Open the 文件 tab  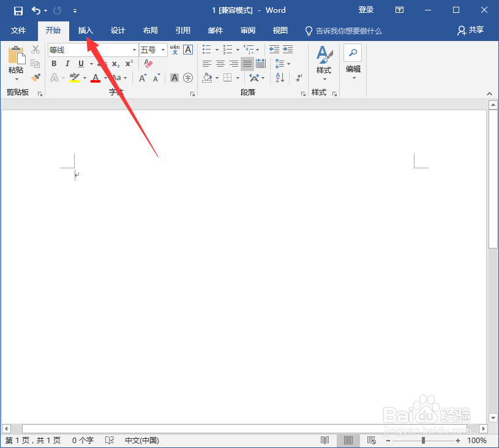click(x=18, y=31)
